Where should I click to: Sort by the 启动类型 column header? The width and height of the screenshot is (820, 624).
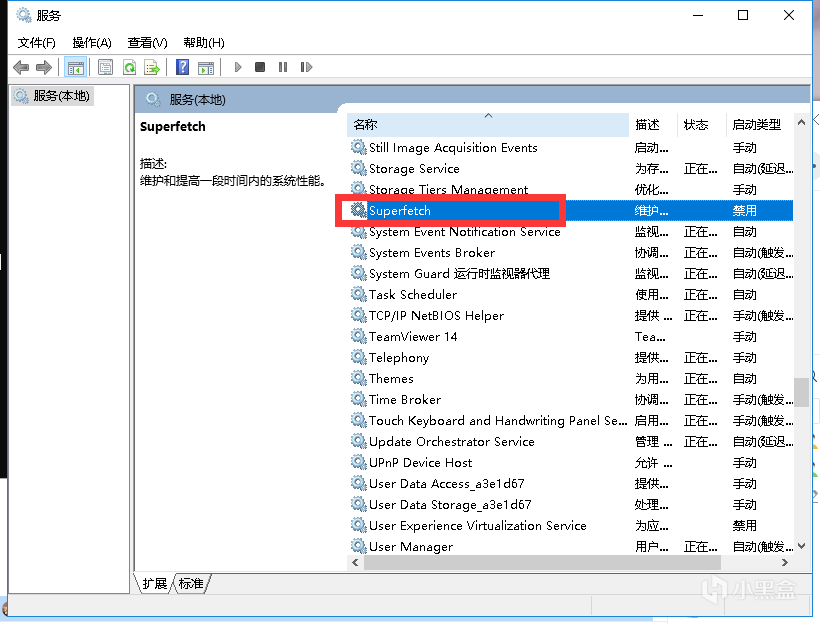point(756,125)
